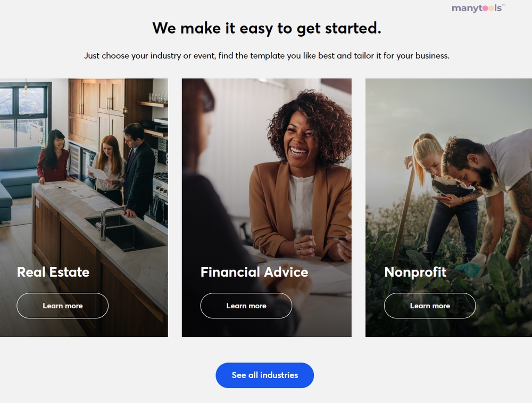The height and width of the screenshot is (403, 532).
Task: Open Learn more under Real Estate
Action: coord(62,306)
